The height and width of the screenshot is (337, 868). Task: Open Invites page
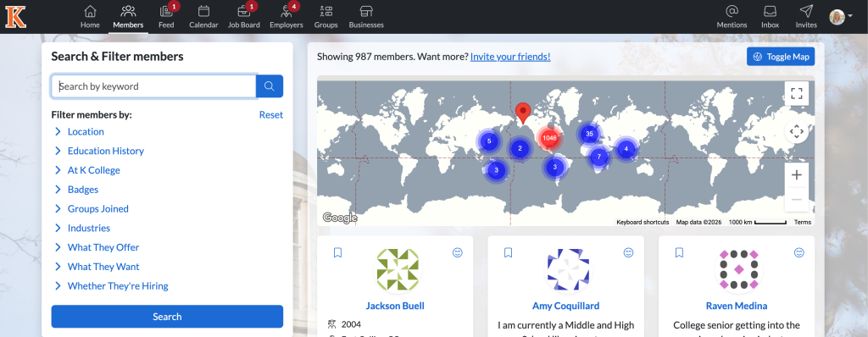pos(806,17)
